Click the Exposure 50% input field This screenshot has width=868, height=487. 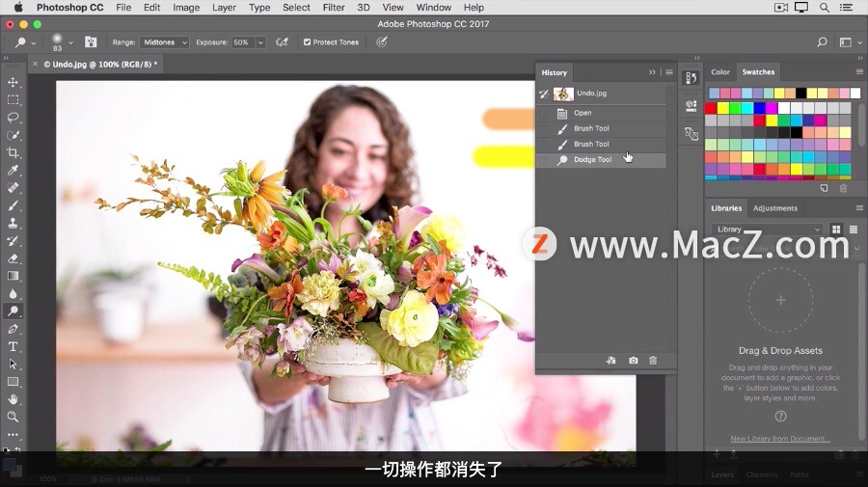[244, 42]
